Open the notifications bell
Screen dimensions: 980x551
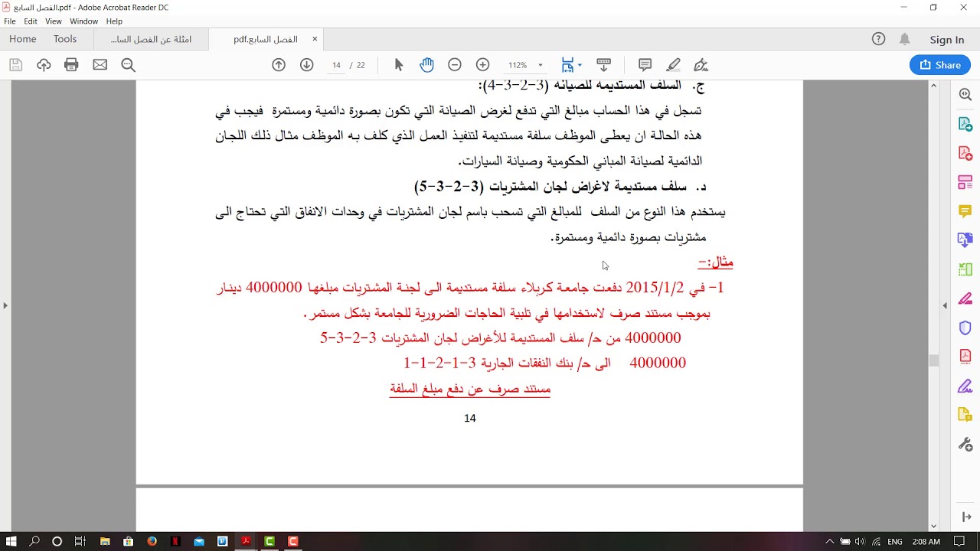point(905,39)
